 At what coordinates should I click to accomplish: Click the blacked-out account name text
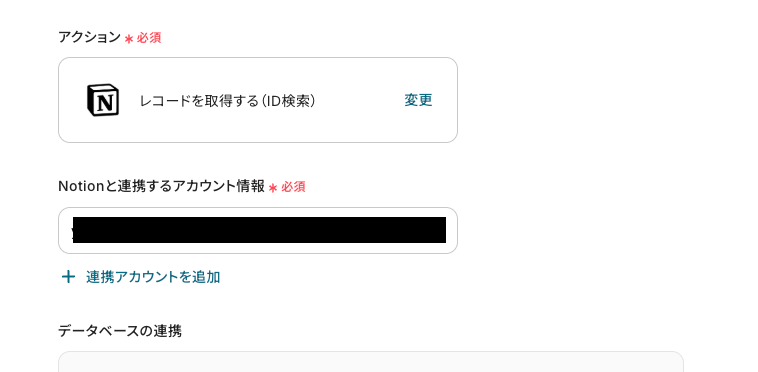[x=259, y=230]
